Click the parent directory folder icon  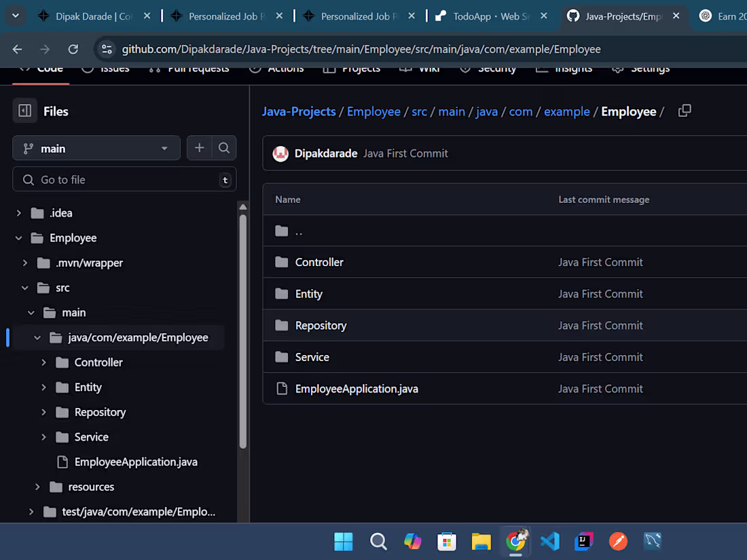coord(282,231)
